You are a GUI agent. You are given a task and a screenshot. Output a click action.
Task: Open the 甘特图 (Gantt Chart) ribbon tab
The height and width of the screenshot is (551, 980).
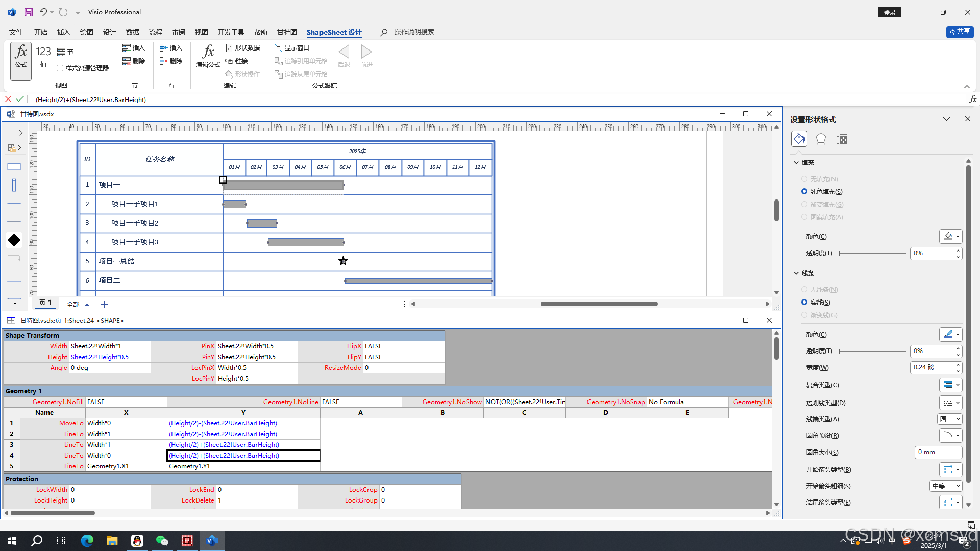pyautogui.click(x=287, y=32)
